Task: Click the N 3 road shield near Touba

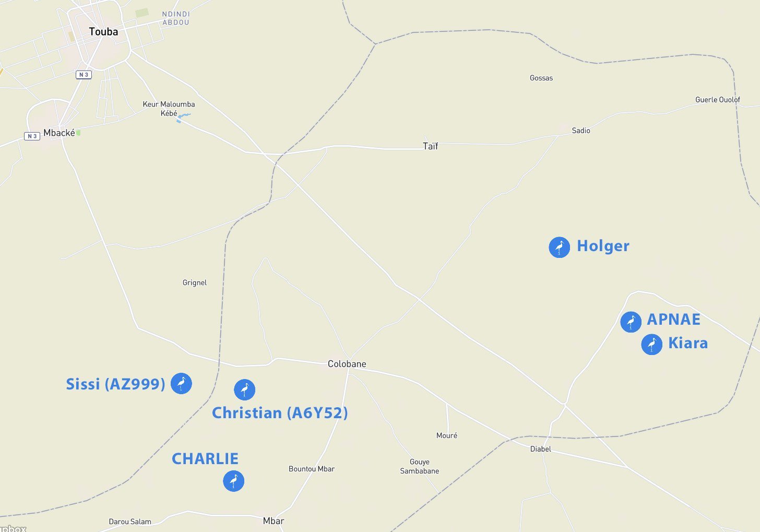Action: coord(84,75)
